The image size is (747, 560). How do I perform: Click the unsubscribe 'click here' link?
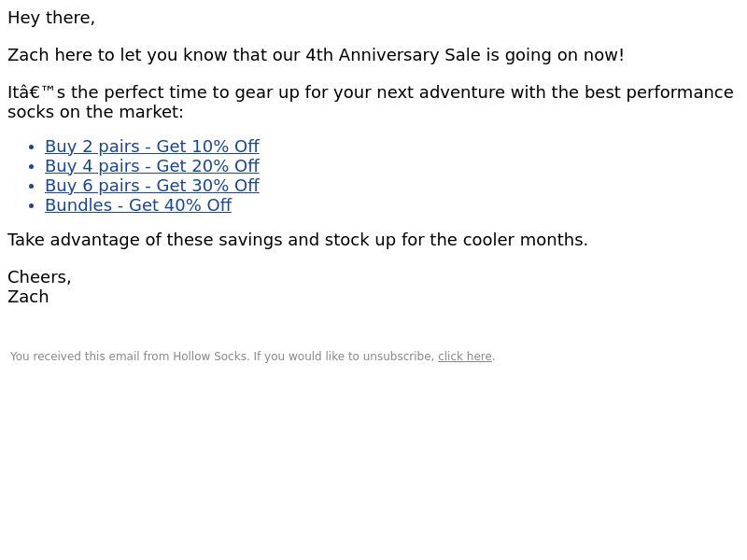point(464,357)
